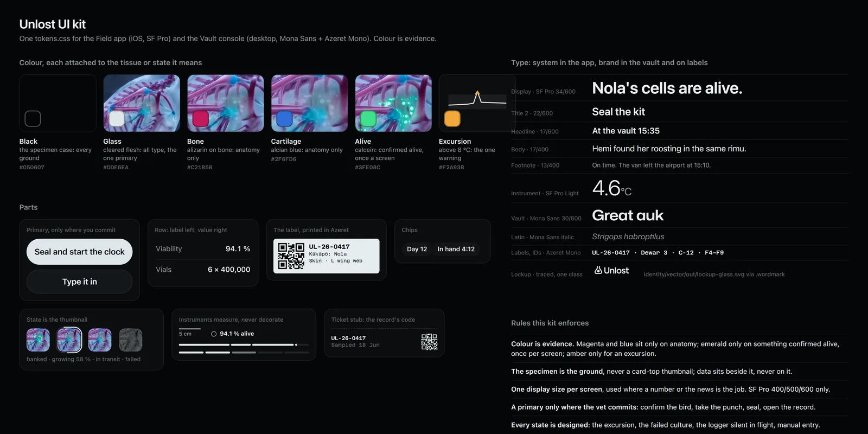Pick the Bone magenta swatch

(x=201, y=118)
